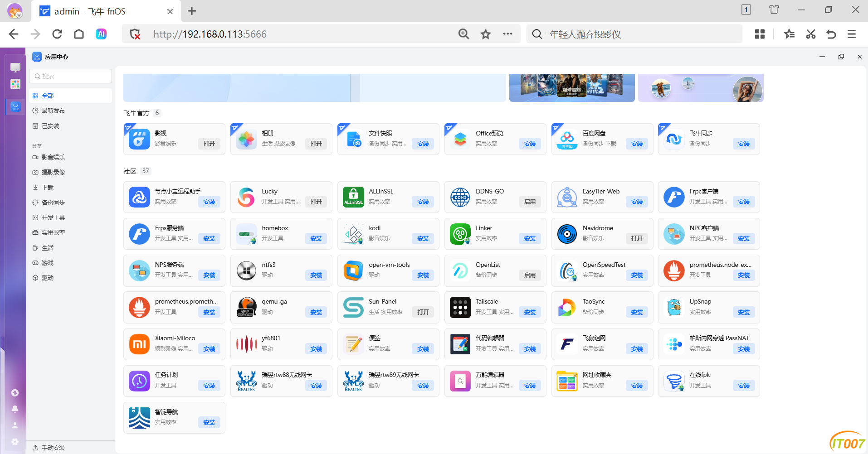Bookmark page with the star icon
Viewport: 868px width, 454px height.
point(486,34)
